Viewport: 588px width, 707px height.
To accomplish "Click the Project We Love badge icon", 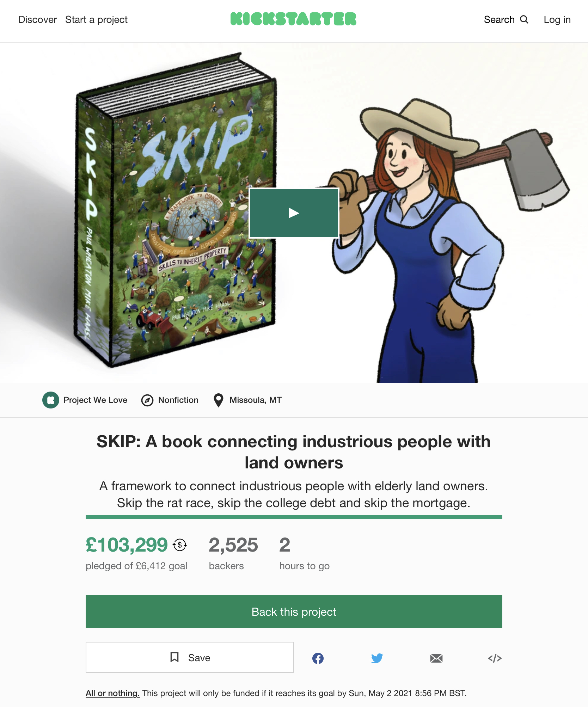I will (51, 400).
